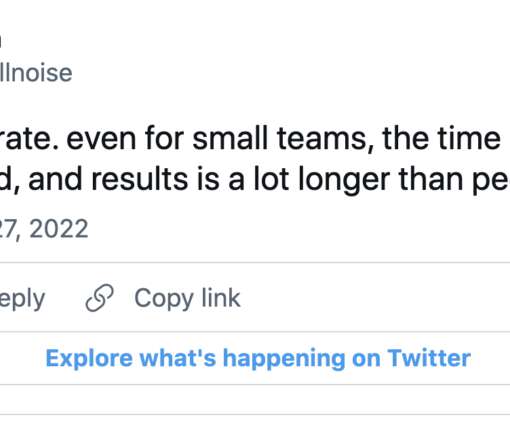Click the year 2022 in the timestamp
This screenshot has width=510, height=426.
coord(59,229)
